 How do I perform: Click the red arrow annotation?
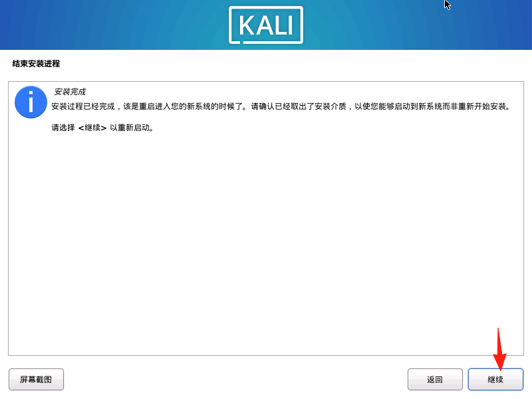[499, 348]
